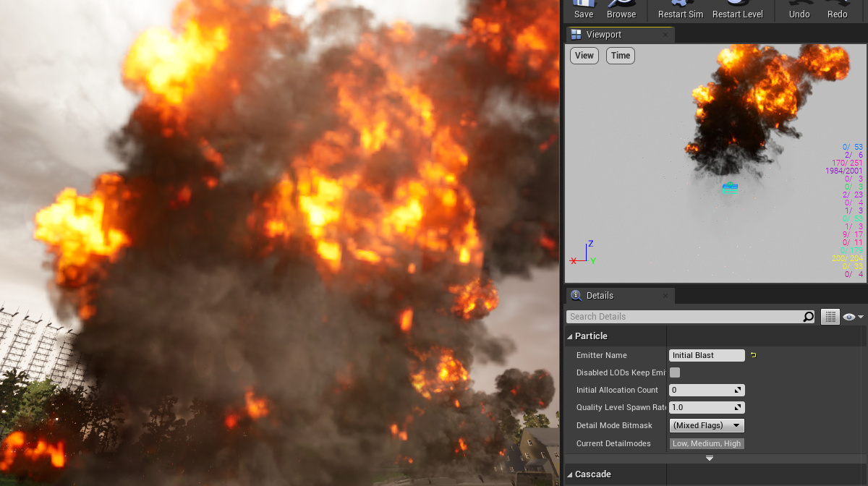
Task: Click the Restart Level toolbar button
Action: click(x=737, y=10)
